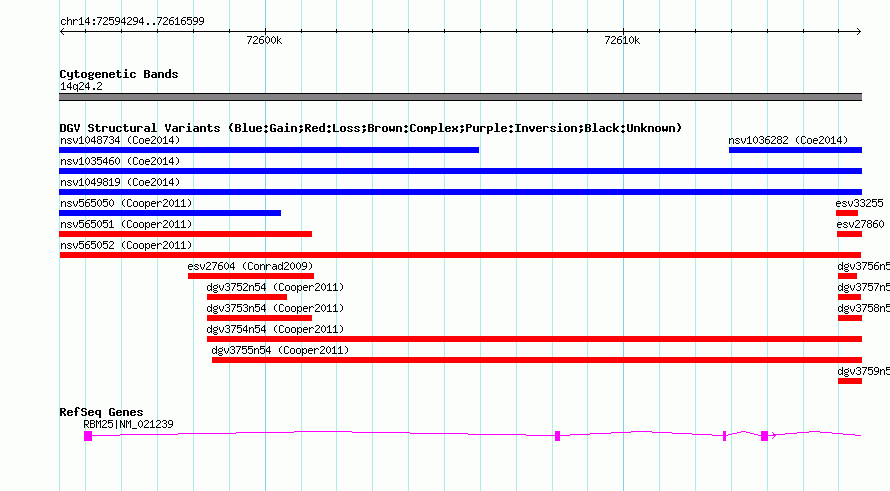Click the 72610k ruler position label
This screenshot has width=890, height=491.
point(622,40)
